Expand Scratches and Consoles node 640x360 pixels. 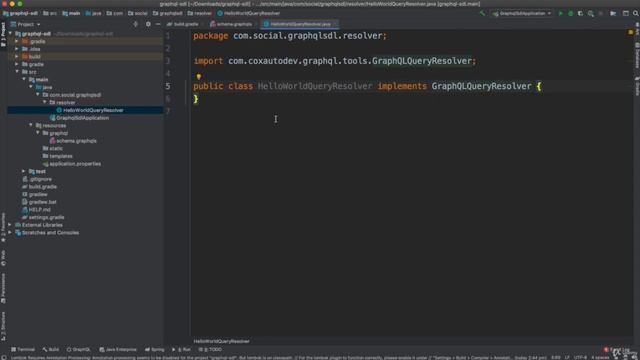10,233
